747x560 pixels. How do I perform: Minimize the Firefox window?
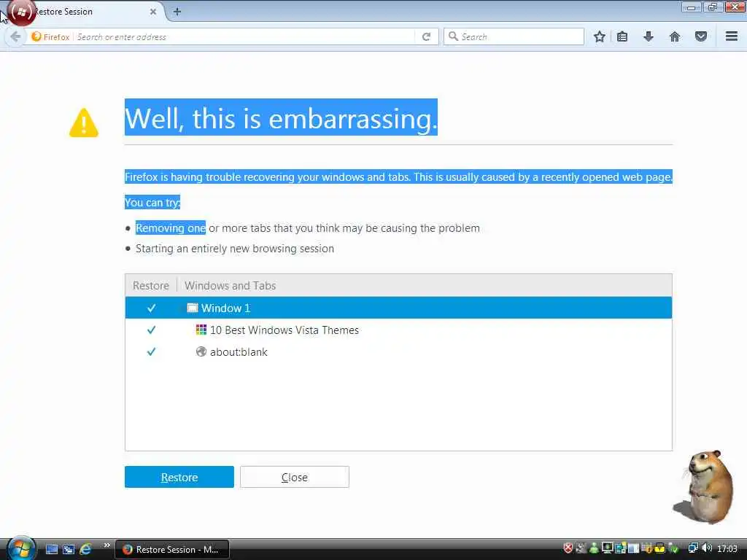[692, 7]
